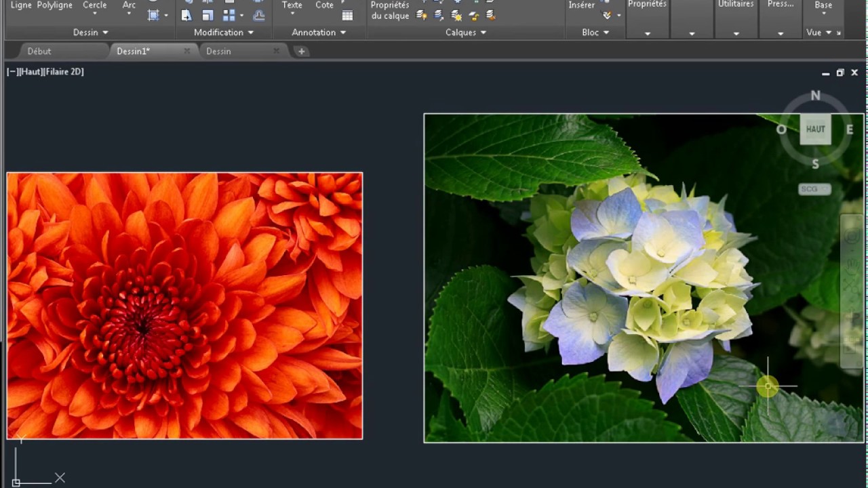
Task: Click the second layer icon in Calques row
Action: 439,15
